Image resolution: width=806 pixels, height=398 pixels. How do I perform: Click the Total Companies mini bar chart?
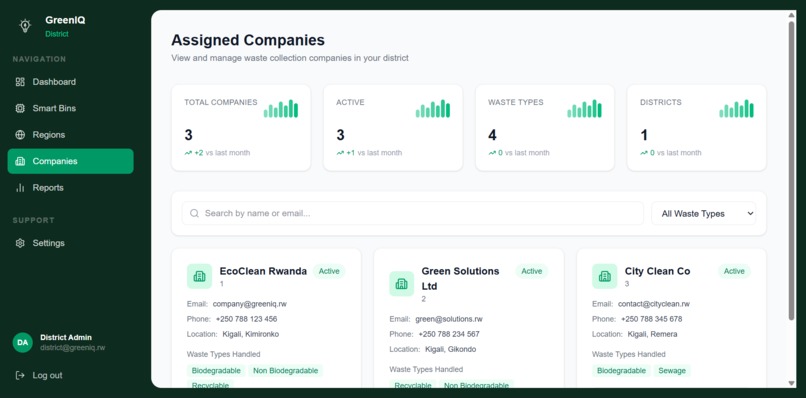click(281, 109)
